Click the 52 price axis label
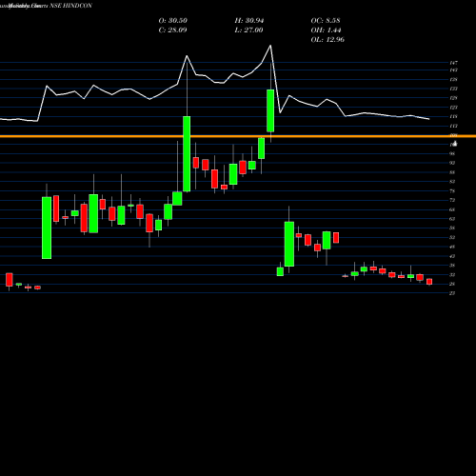The image size is (476, 476). [452, 237]
